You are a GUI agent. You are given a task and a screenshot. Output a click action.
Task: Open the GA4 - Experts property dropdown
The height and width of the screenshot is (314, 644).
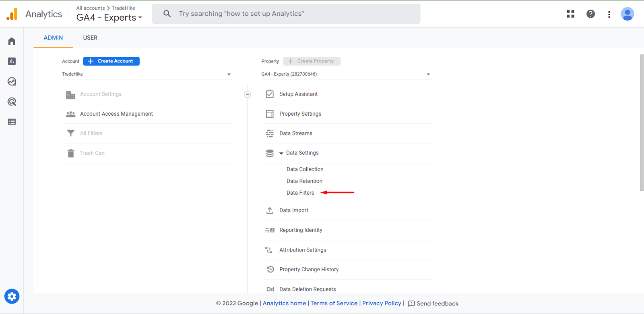click(x=346, y=74)
